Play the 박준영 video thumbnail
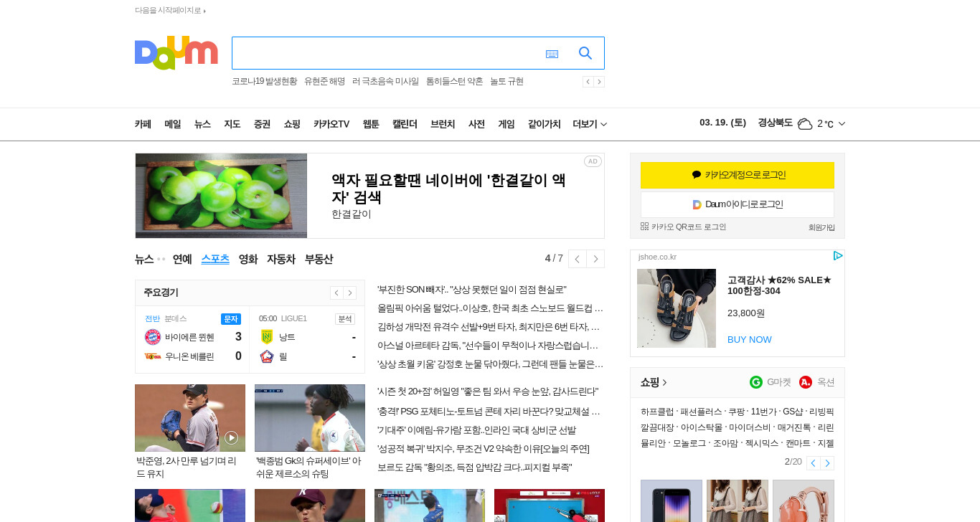This screenshot has width=980, height=522. 190,418
